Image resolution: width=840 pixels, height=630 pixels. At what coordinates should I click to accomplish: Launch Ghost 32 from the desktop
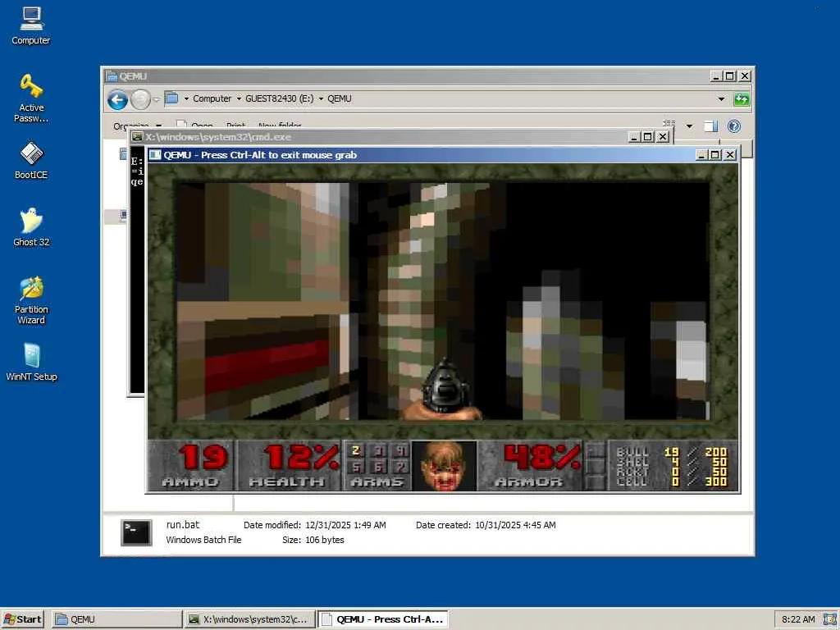click(x=30, y=227)
